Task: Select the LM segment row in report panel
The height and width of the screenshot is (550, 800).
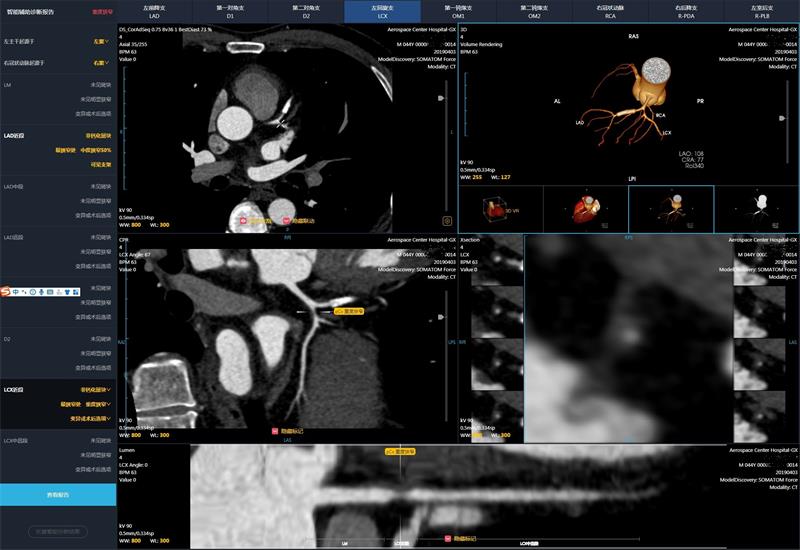Action: pyautogui.click(x=58, y=99)
